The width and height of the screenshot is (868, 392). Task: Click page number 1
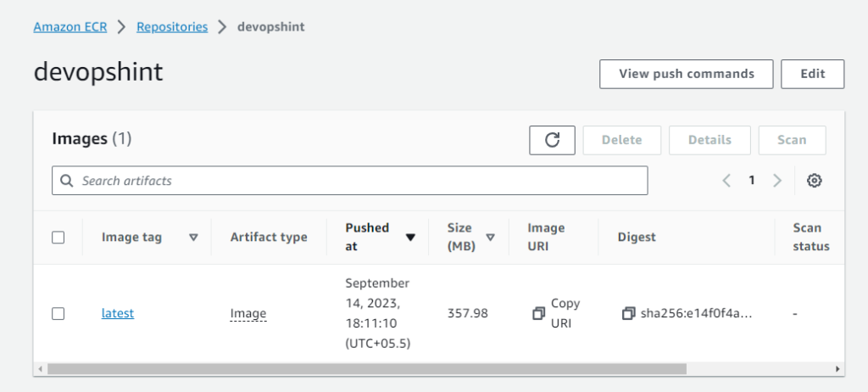click(x=752, y=180)
